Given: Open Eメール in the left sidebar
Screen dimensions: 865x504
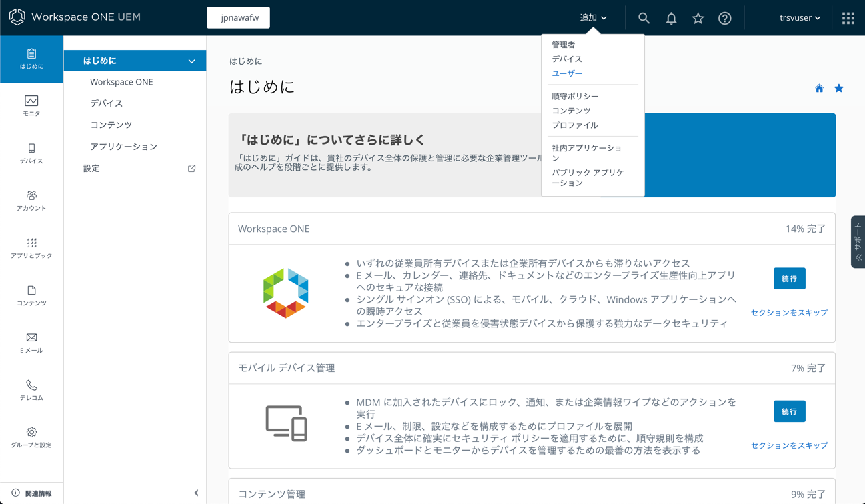Looking at the screenshot, I should [x=31, y=343].
